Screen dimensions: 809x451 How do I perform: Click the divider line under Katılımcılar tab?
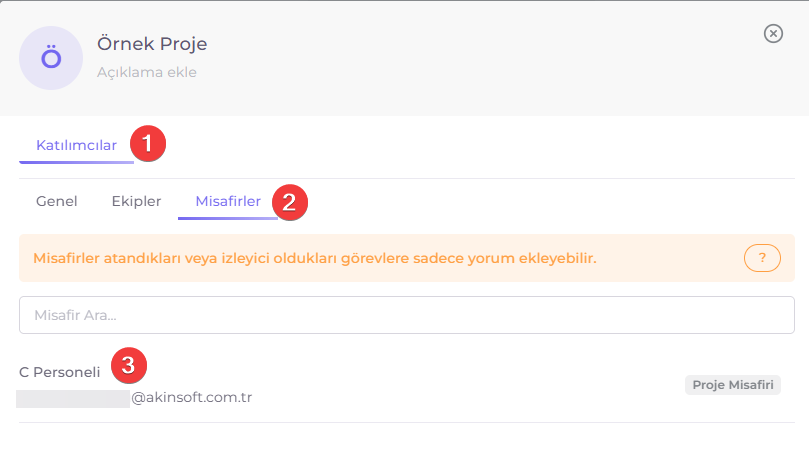point(407,179)
